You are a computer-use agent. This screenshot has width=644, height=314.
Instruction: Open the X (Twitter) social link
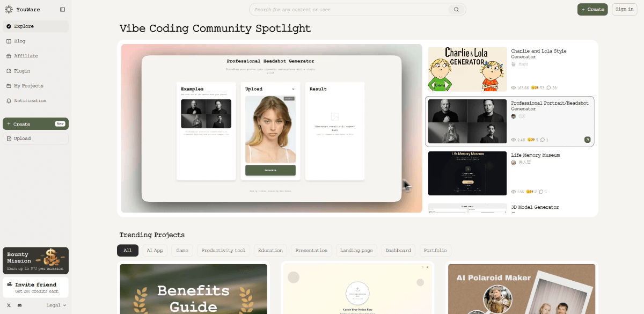point(9,305)
